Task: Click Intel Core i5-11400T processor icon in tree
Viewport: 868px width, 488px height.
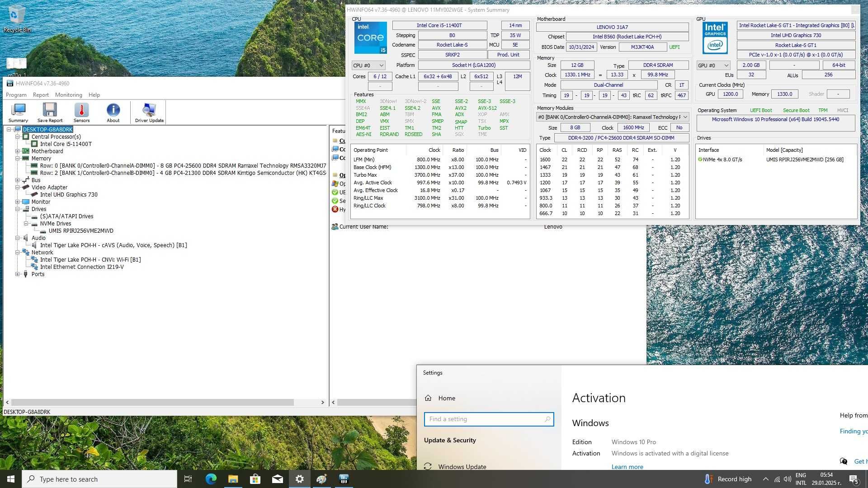Action: coord(34,144)
